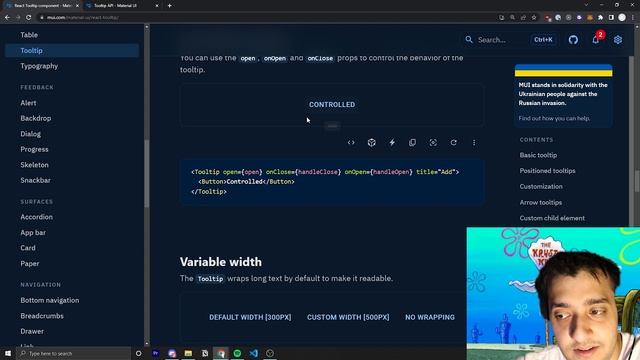Open the settings gear in header
640x360 pixels.
coord(618,40)
